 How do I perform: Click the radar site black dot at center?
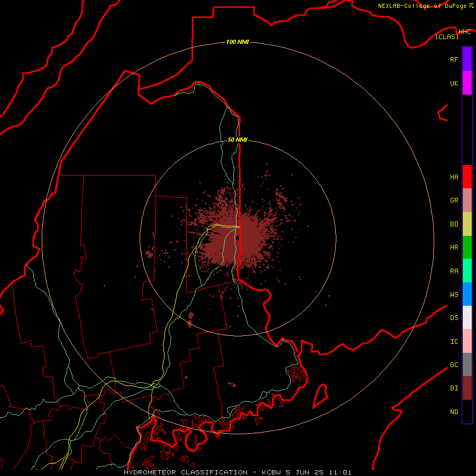pos(237,238)
